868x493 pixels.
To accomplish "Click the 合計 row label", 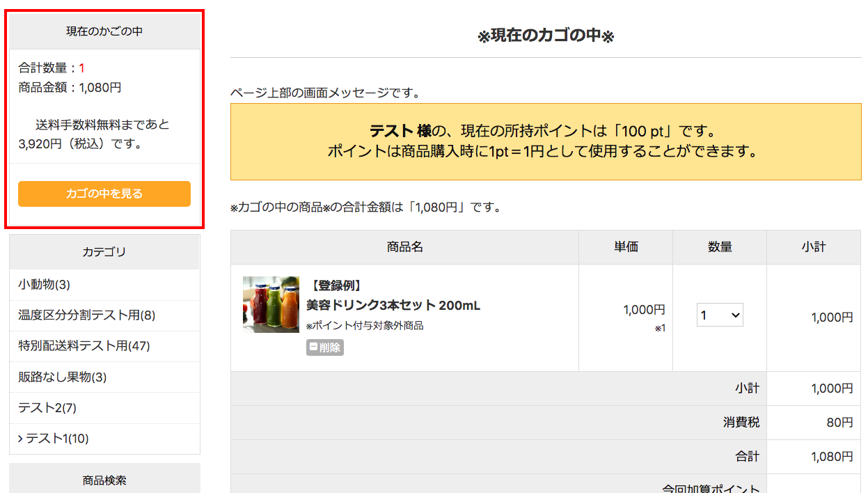I will click(x=748, y=456).
